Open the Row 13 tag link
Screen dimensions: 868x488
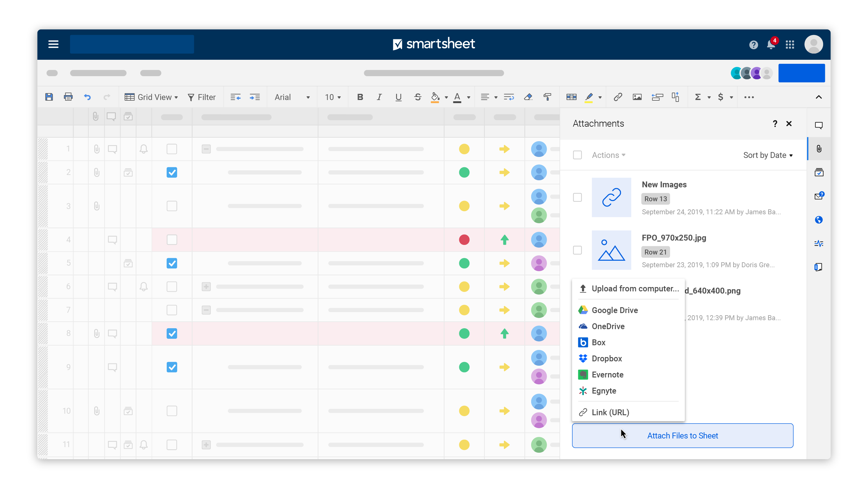655,199
